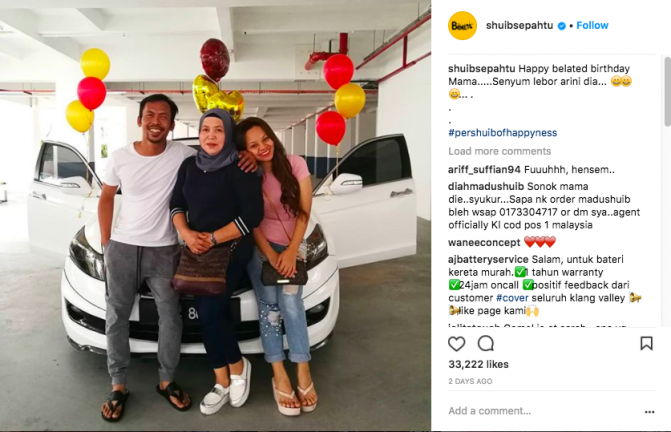Image resolution: width=671 pixels, height=432 pixels.
Task: Expand Load more comments
Action: (499, 151)
